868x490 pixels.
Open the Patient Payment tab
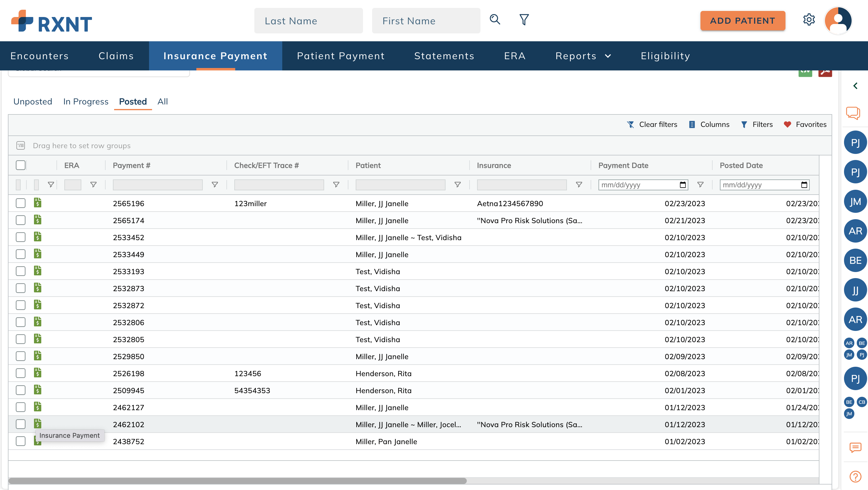point(341,56)
